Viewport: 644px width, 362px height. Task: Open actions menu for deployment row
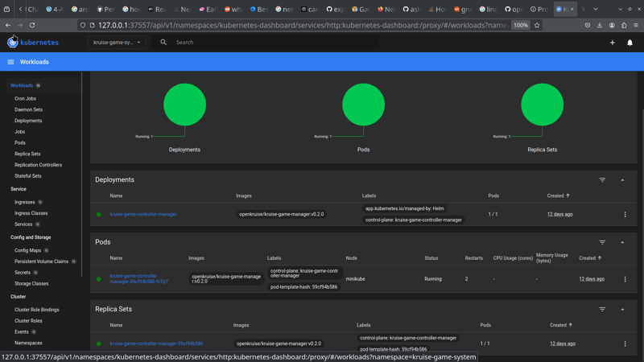click(625, 215)
